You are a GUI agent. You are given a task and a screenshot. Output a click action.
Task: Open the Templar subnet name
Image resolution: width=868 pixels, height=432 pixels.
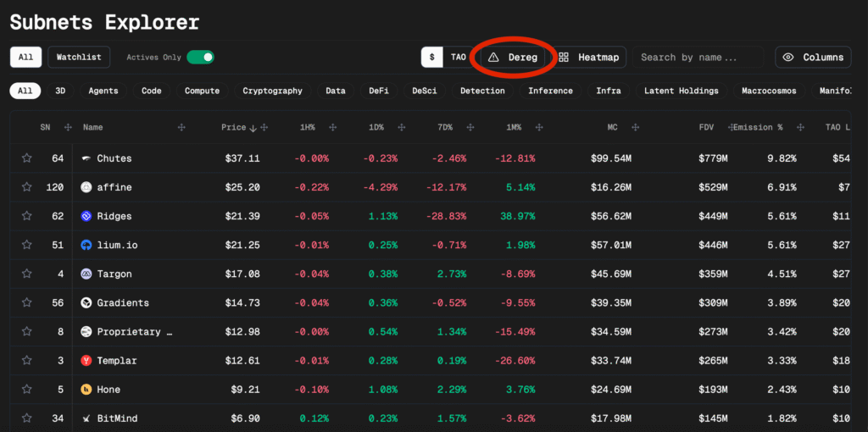tap(117, 361)
